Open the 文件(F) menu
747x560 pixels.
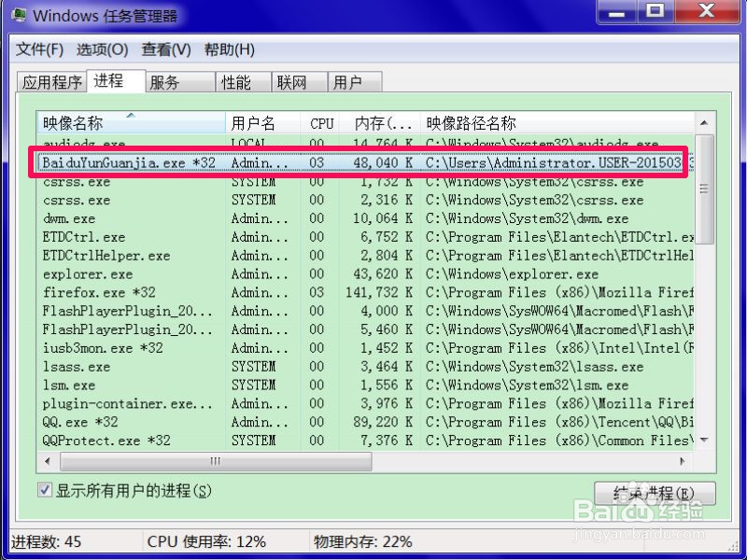(x=39, y=49)
